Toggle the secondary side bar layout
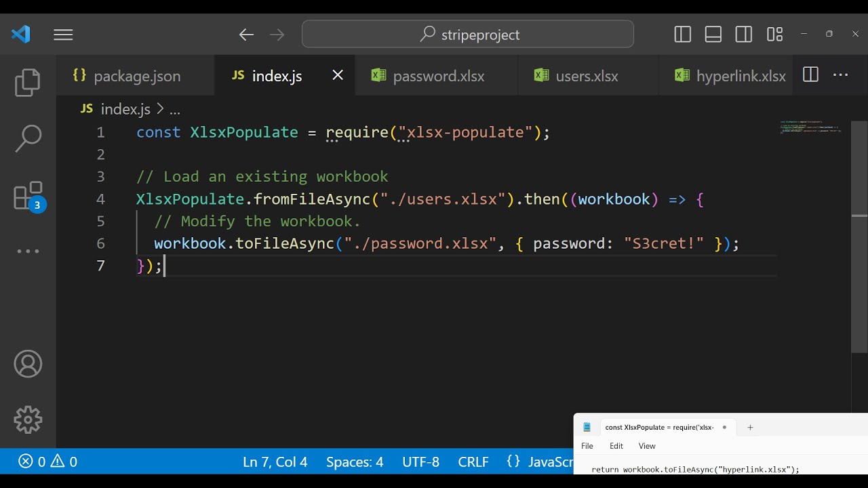 744,35
